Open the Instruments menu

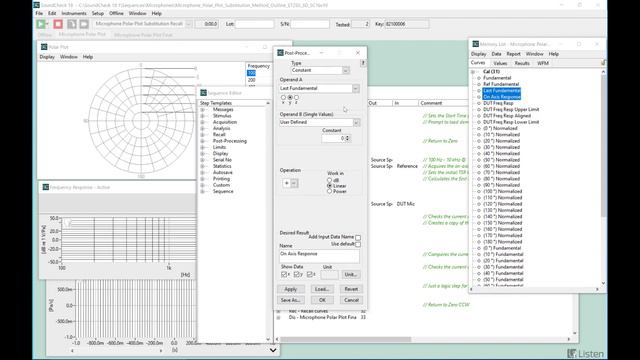(74, 13)
